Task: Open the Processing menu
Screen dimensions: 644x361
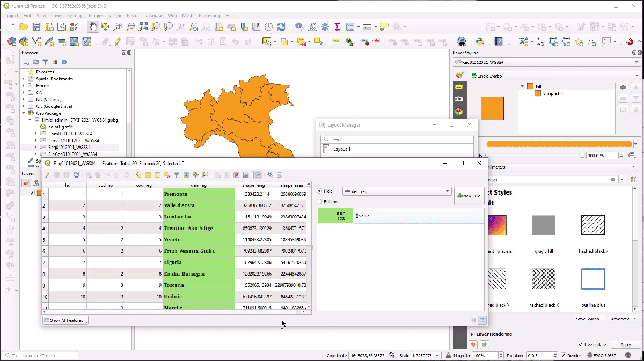Action: click(209, 16)
